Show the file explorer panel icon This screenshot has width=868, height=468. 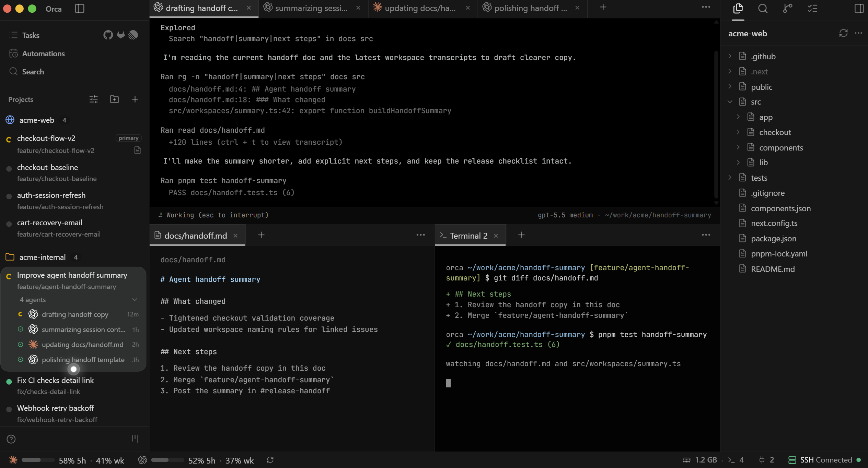(738, 9)
